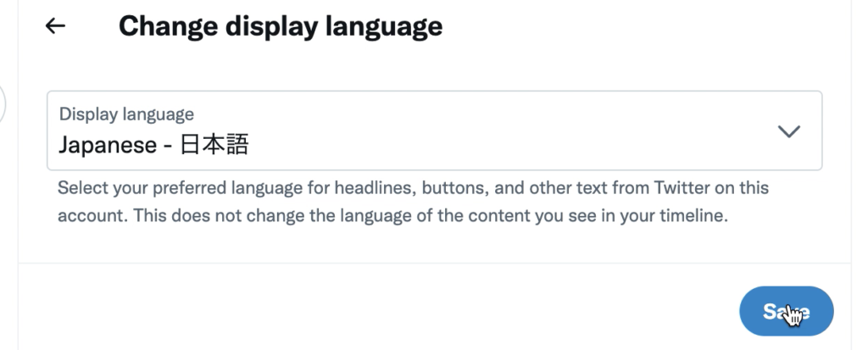Expand the language list via the selected Japanese value
Viewport: 868px width, 350px height.
[153, 145]
